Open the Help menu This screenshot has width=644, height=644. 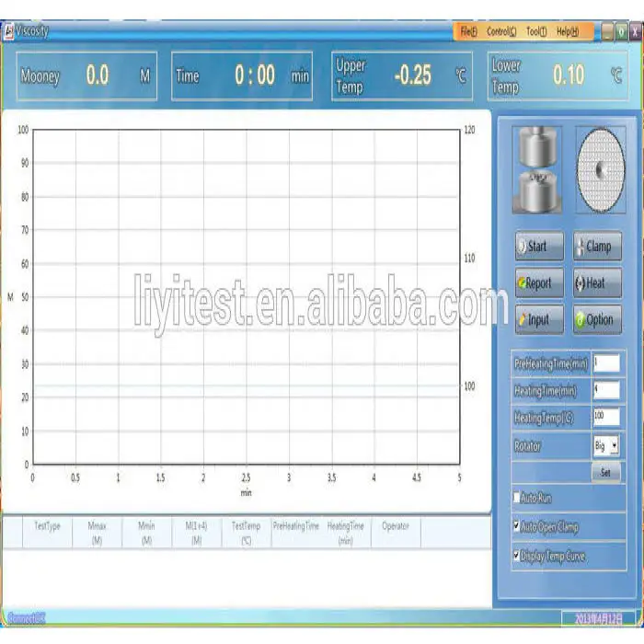click(x=568, y=31)
